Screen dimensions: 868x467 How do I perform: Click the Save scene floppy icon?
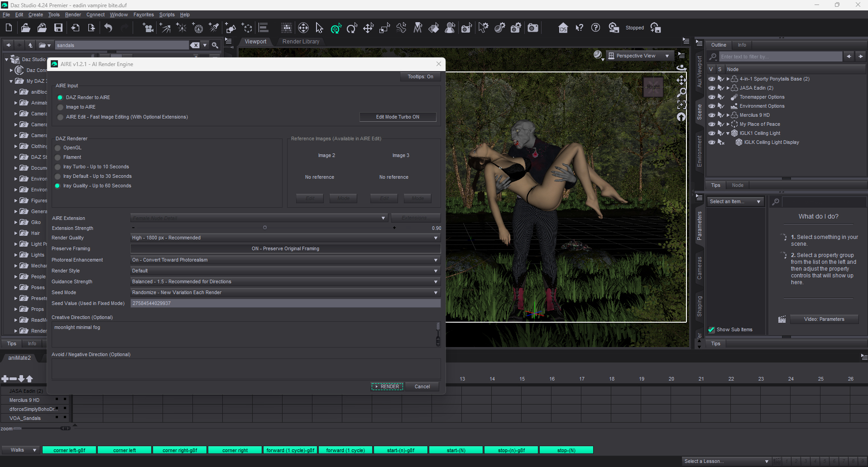click(58, 28)
